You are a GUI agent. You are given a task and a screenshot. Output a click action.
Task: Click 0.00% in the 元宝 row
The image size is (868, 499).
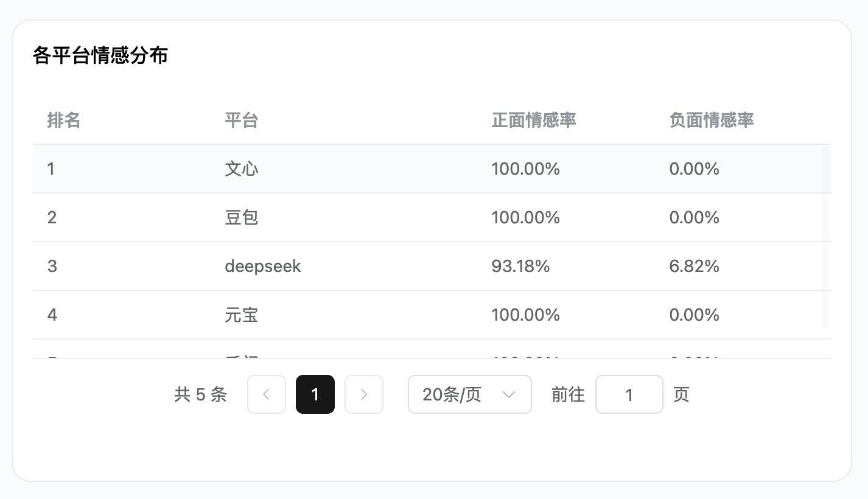pos(695,315)
